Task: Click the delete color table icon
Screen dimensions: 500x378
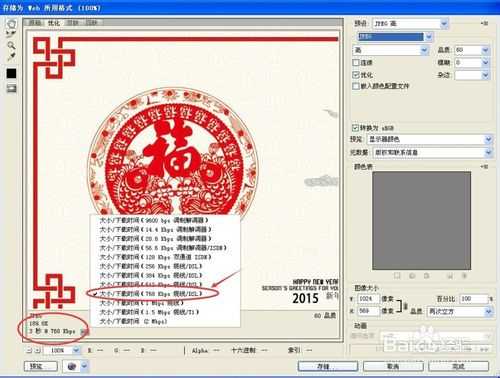Action: tap(464, 276)
